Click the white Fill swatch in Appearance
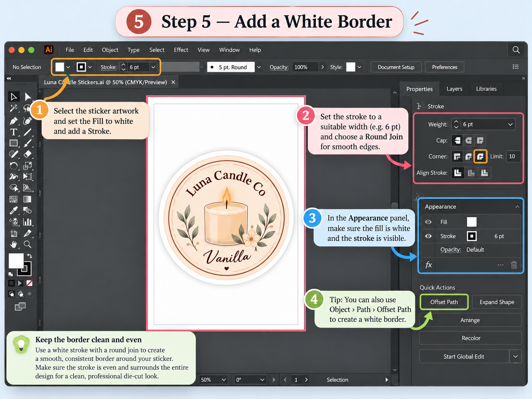The width and height of the screenshot is (532, 399). tap(472, 222)
